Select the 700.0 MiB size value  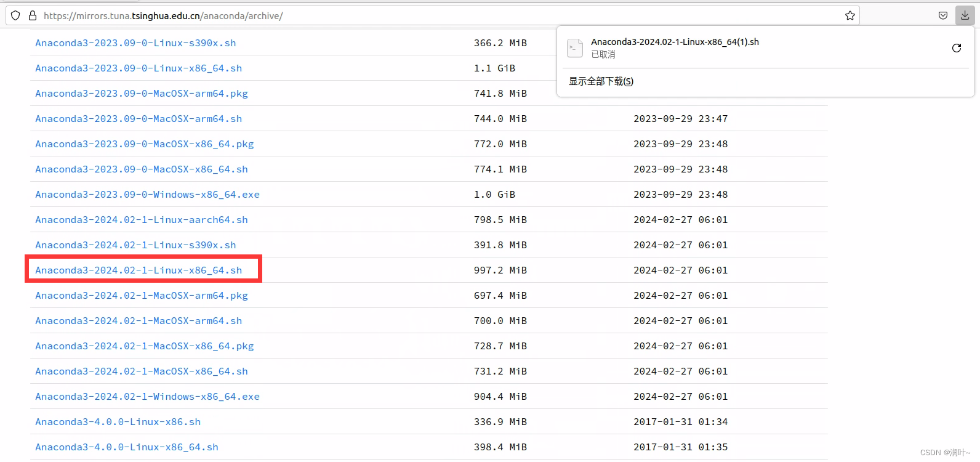coord(500,321)
